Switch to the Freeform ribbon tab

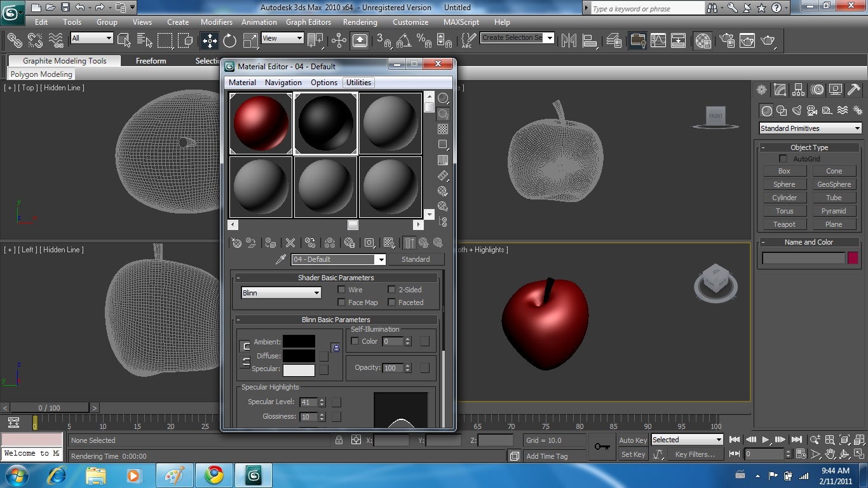point(151,61)
